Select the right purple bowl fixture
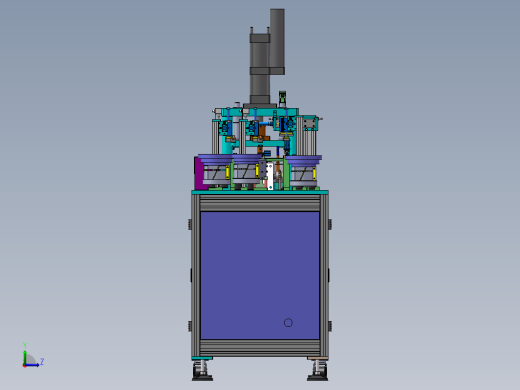 point(303,171)
